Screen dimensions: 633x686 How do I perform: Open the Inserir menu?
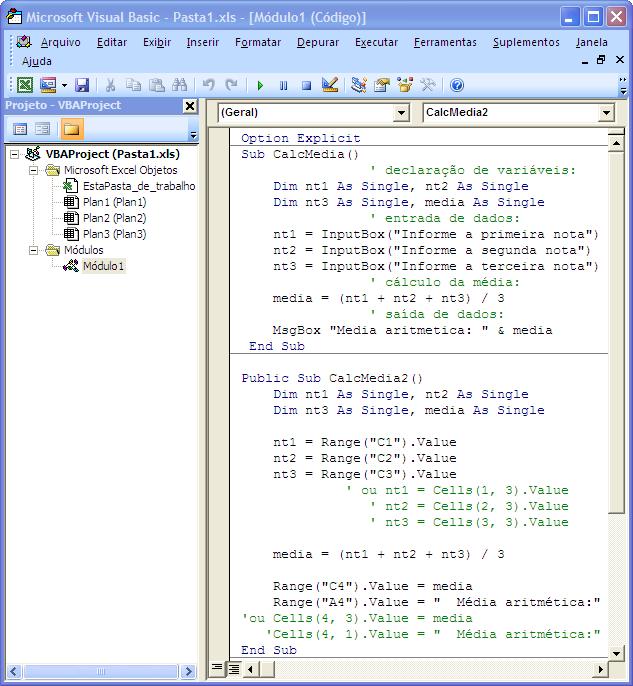[203, 42]
